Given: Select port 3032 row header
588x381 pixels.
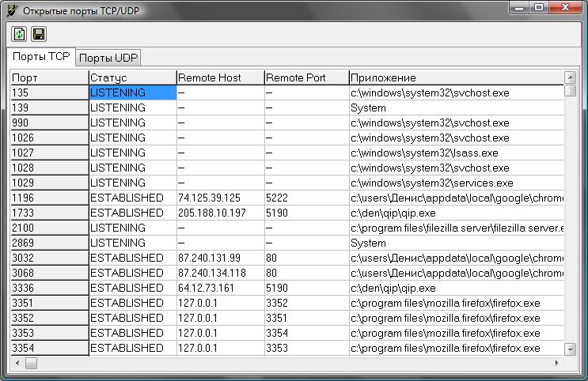Looking at the screenshot, I should tap(50, 258).
